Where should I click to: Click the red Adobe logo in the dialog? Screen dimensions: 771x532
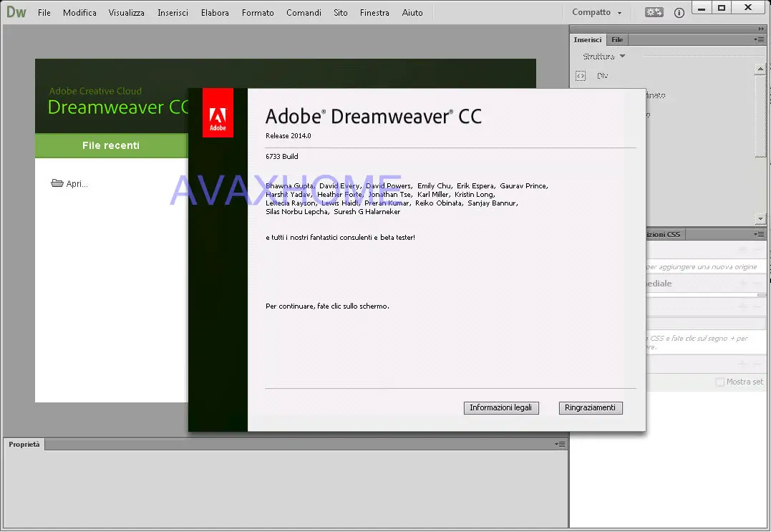(x=218, y=113)
